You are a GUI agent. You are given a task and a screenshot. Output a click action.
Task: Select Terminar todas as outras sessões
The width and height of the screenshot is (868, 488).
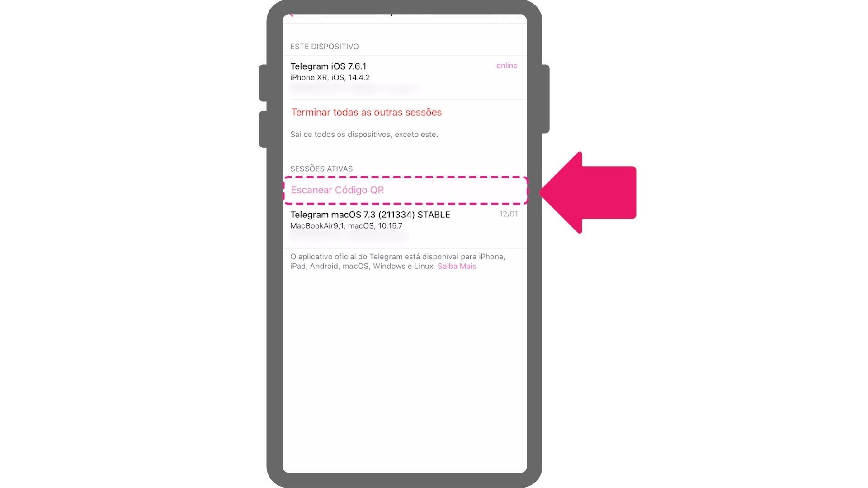[366, 112]
